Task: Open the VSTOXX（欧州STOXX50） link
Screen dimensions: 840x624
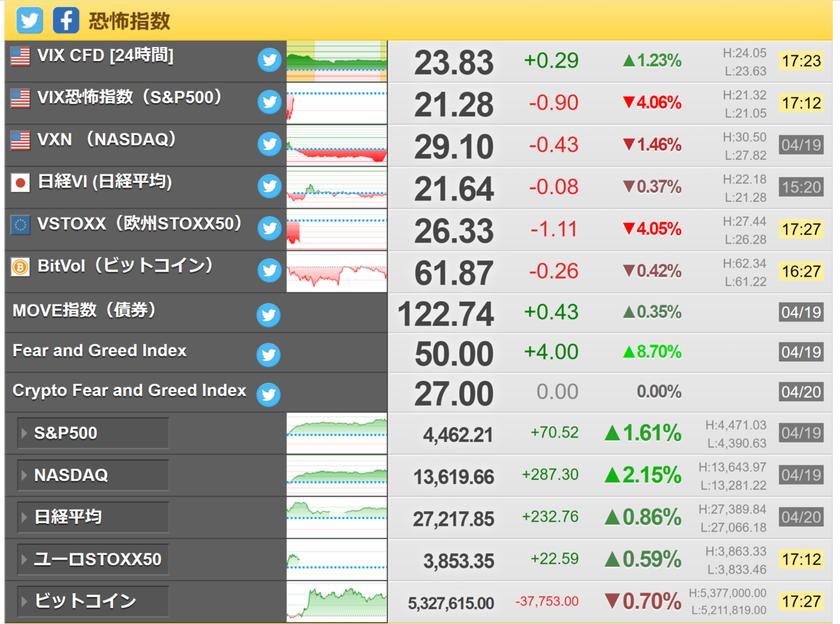Action: tap(140, 224)
